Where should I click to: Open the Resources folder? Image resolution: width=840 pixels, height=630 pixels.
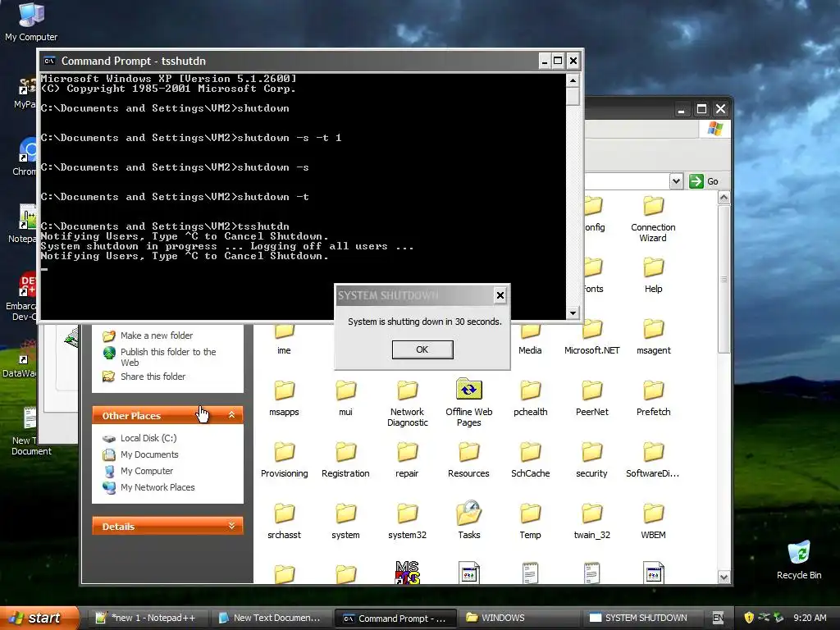coord(468,459)
